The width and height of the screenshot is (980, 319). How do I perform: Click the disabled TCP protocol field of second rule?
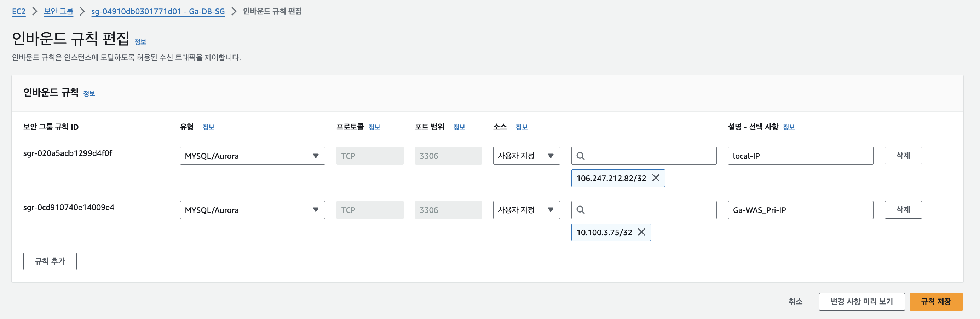tap(370, 210)
